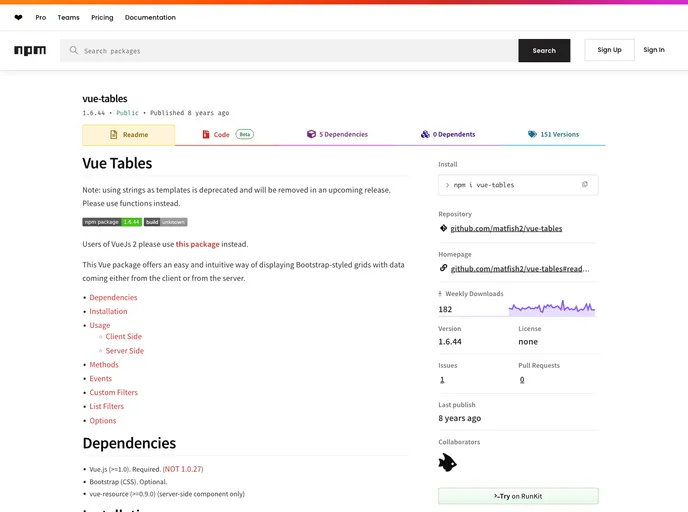Viewport: 688px width, 512px height.
Task: Jump to Options section link
Action: pos(103,420)
